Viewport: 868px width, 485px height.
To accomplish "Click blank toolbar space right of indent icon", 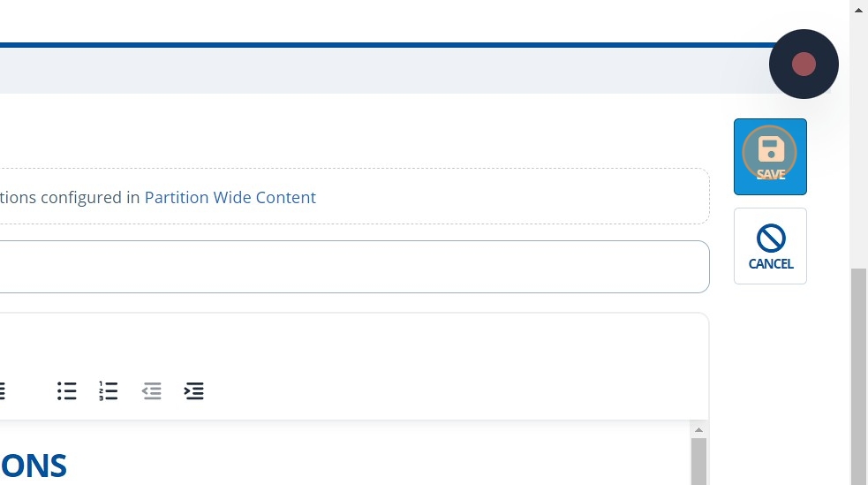I will pyautogui.click(x=442, y=391).
